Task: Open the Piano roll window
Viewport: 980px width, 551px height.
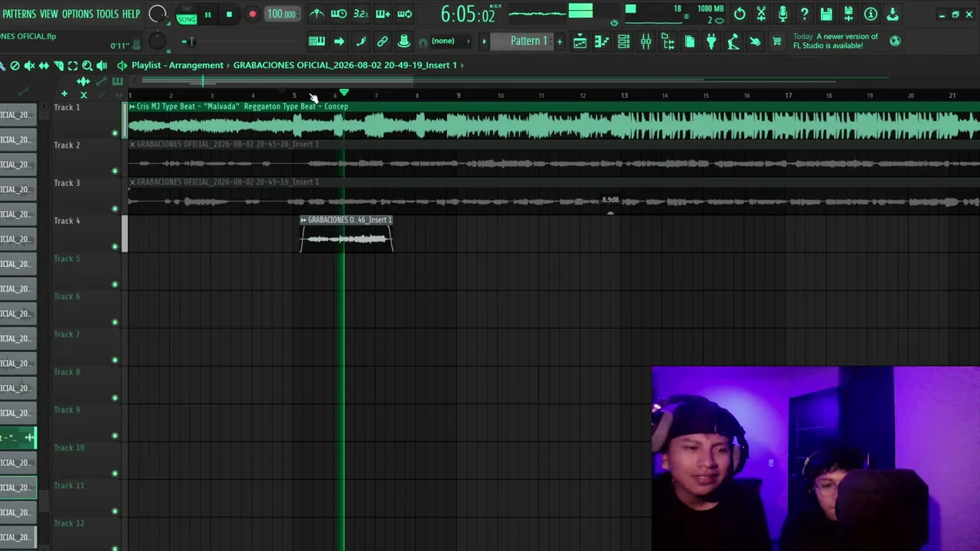Action: tap(602, 41)
